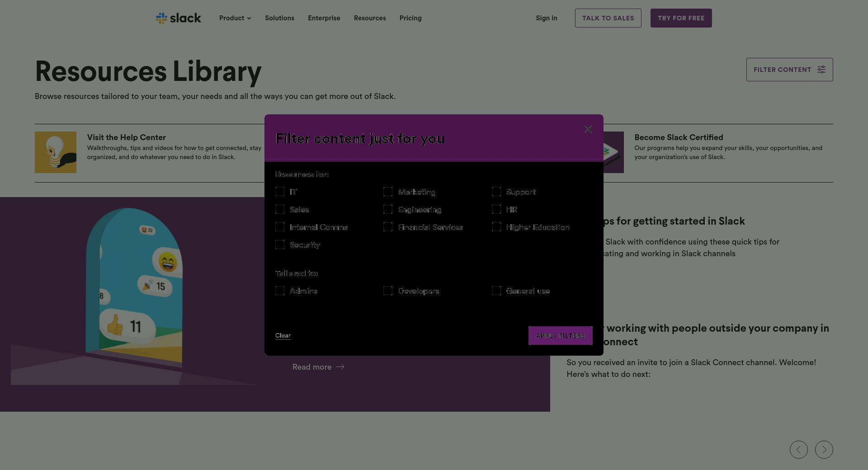The height and width of the screenshot is (470, 868).
Task: Open the Pricing menu item
Action: 410,18
